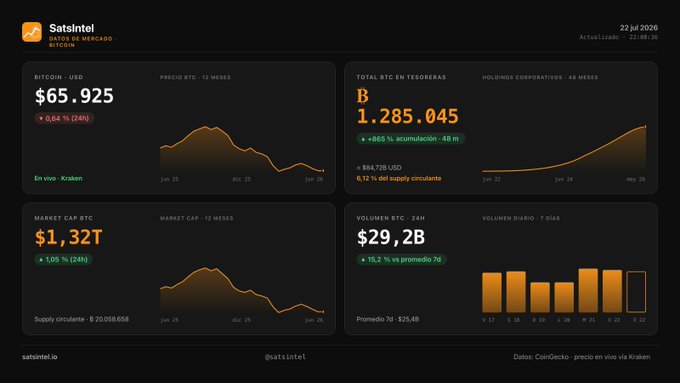The height and width of the screenshot is (383, 680).
Task: Click the D 19 volume bar
Action: [x=540, y=297]
